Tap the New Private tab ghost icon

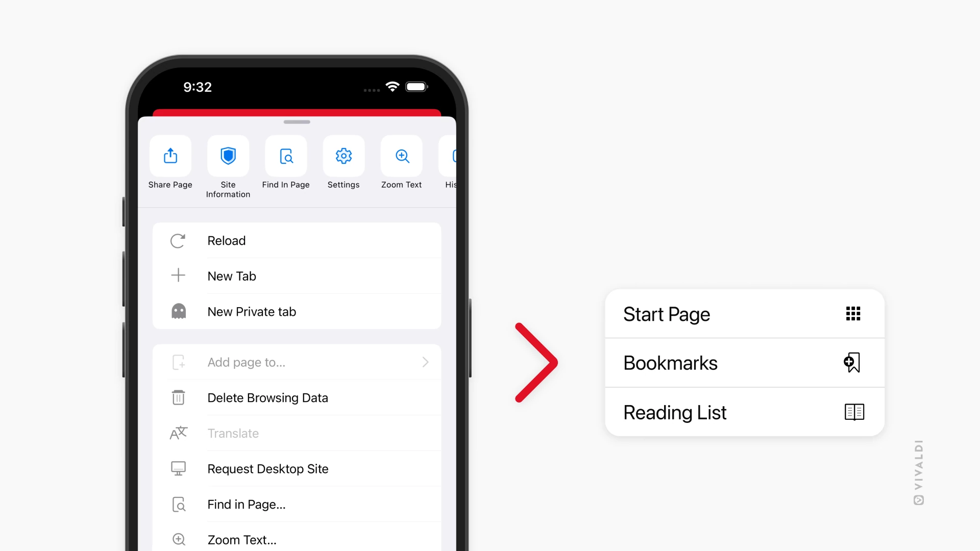click(x=179, y=311)
